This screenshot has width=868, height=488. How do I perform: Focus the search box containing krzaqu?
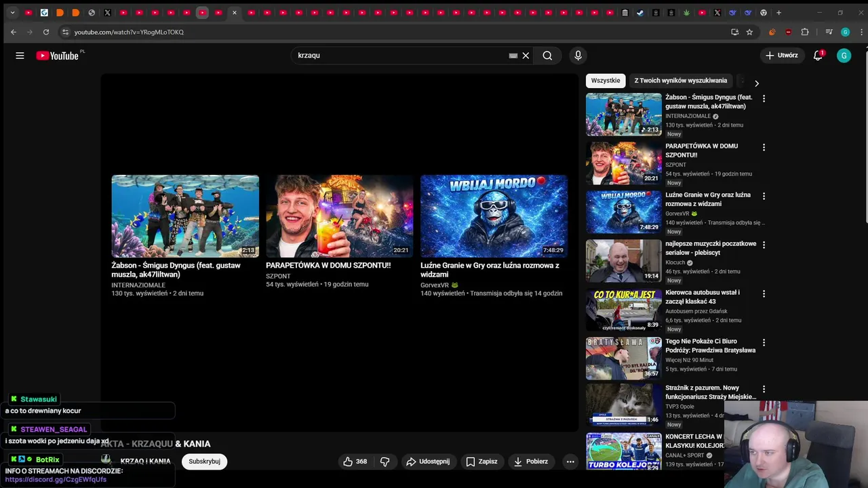click(x=400, y=56)
